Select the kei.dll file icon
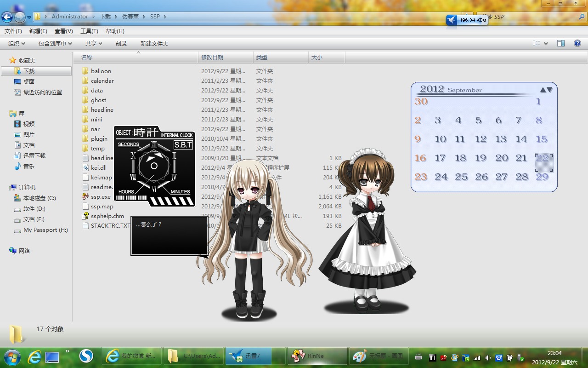The height and width of the screenshot is (368, 588). pyautogui.click(x=85, y=167)
